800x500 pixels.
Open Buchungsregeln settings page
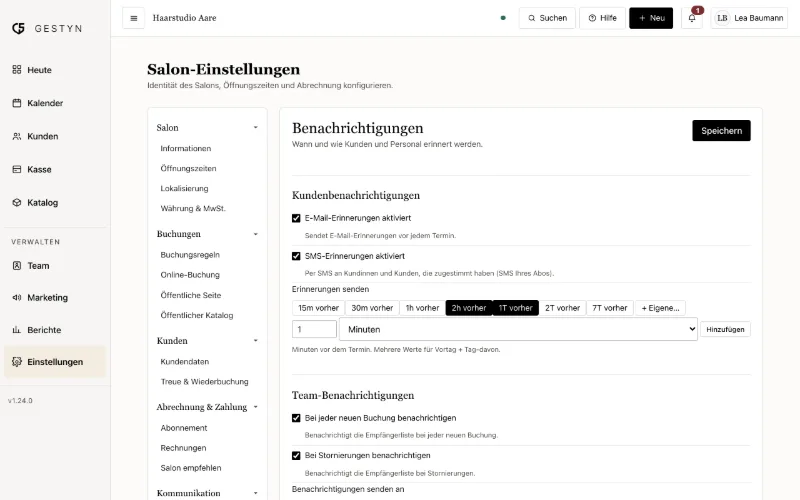click(190, 255)
